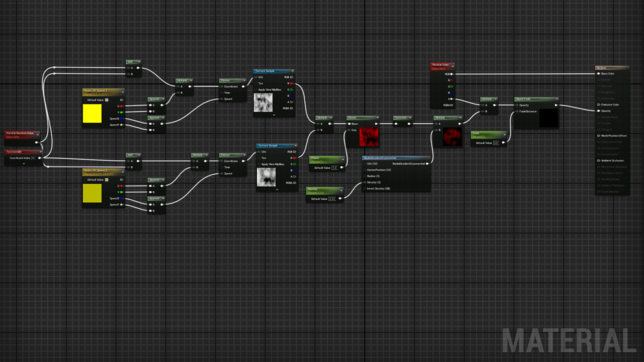Expand the Density parameter node chevron
This screenshot has height=362, width=644.
(x=341, y=190)
